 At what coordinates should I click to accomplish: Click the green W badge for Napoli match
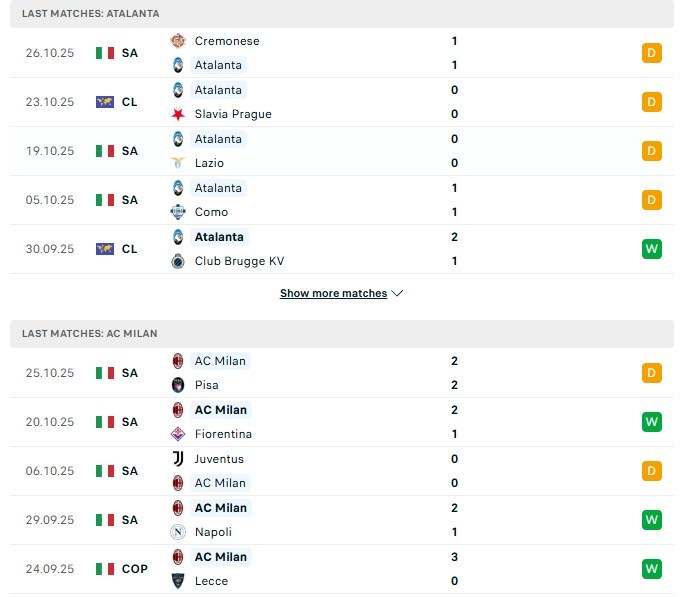(652, 520)
